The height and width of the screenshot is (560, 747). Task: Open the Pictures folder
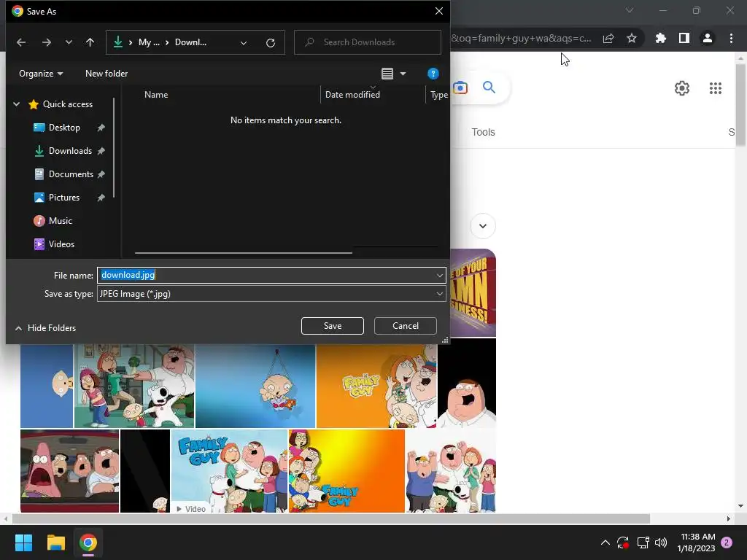[x=64, y=197]
